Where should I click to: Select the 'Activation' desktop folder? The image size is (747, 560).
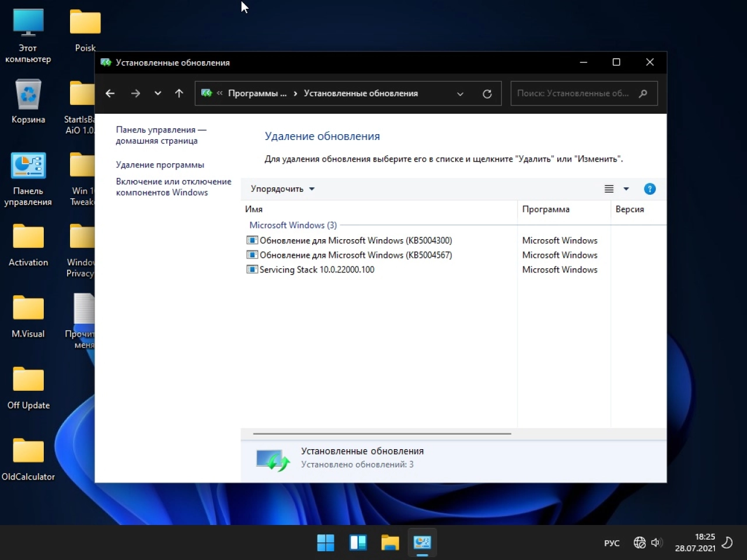point(28,245)
